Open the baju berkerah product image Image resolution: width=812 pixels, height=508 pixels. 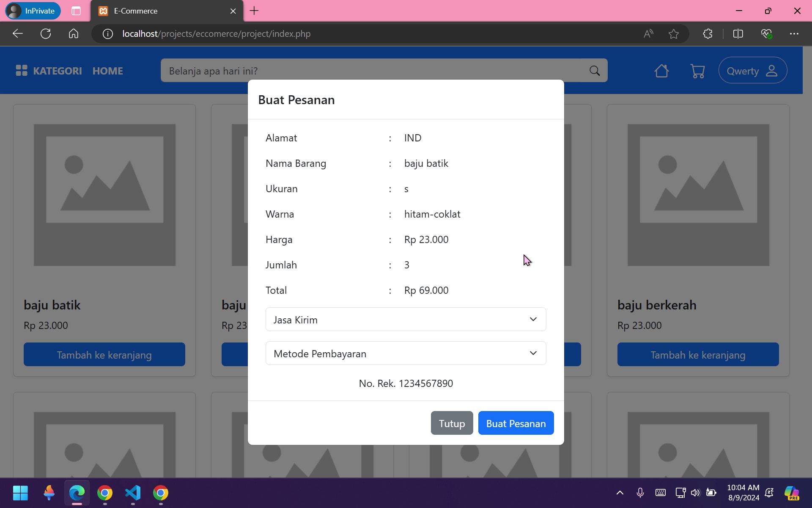coord(698,195)
